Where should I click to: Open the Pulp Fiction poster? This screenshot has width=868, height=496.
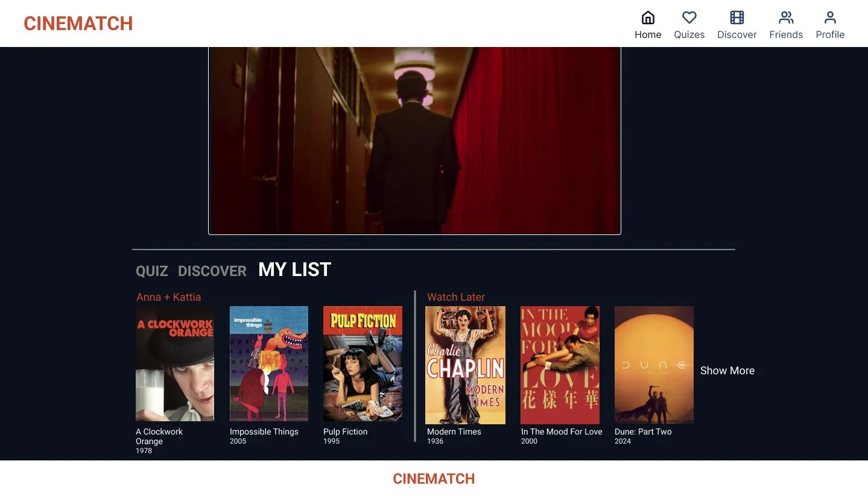click(363, 363)
